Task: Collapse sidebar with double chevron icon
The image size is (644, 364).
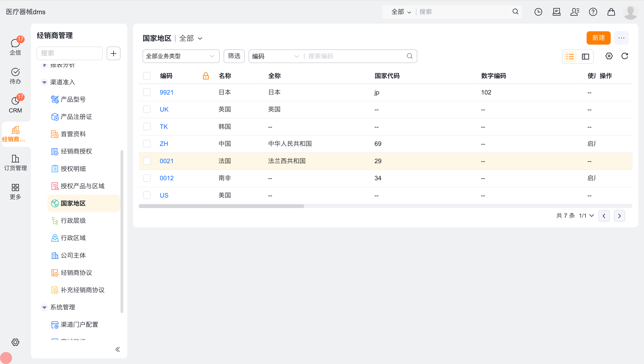Action: coord(117,349)
